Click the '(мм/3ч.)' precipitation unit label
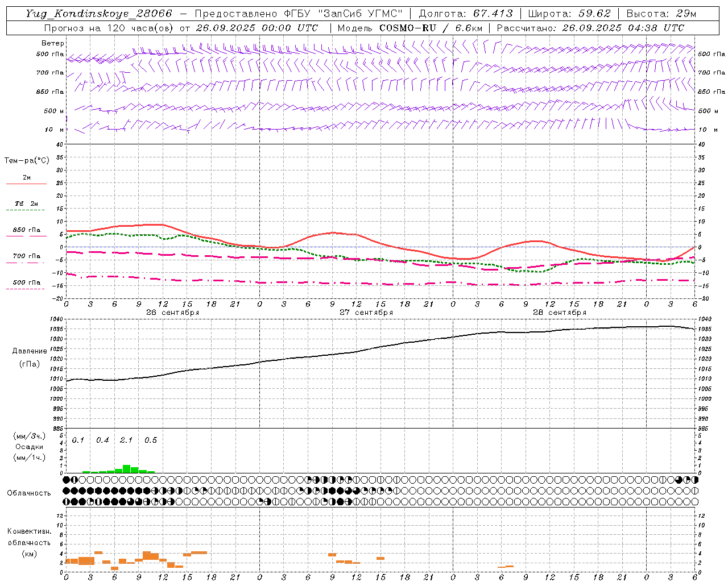 [29, 436]
